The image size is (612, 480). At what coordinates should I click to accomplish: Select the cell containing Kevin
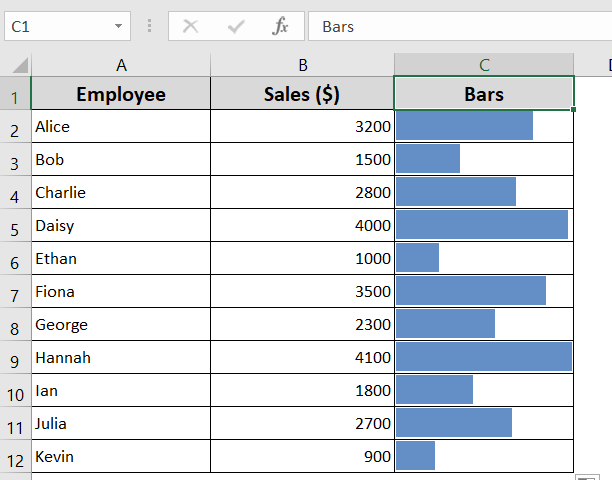121,456
